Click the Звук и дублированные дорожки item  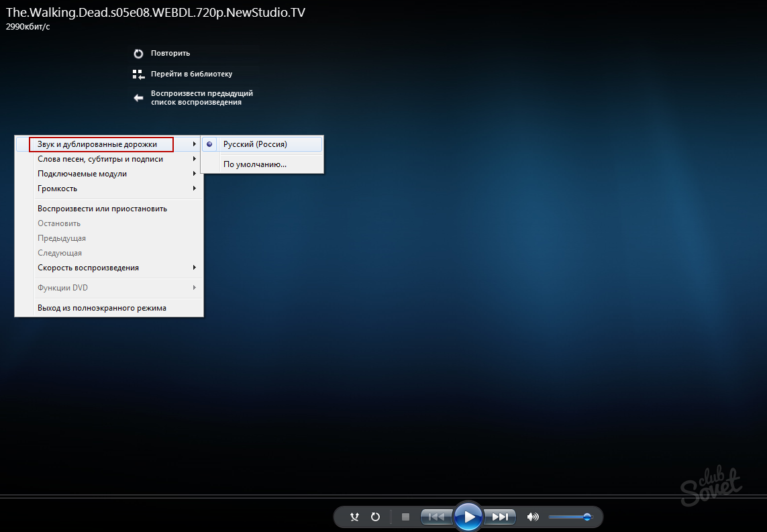[x=97, y=144]
